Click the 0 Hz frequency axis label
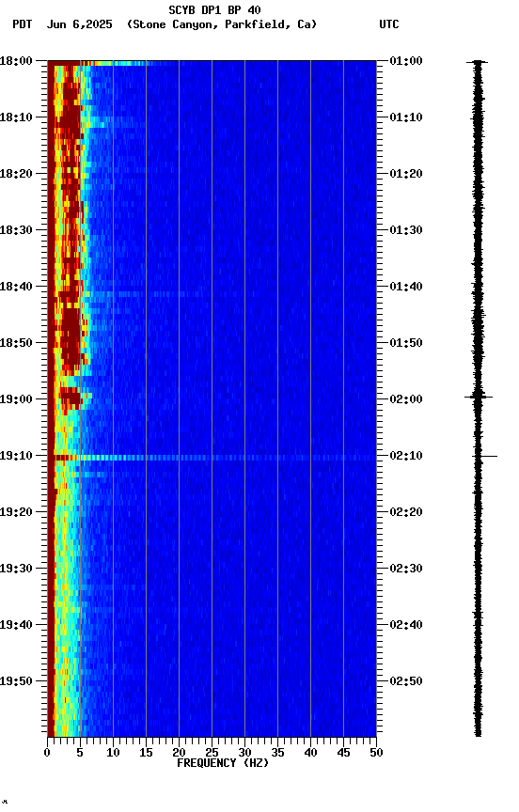The width and height of the screenshot is (519, 812). 47,753
